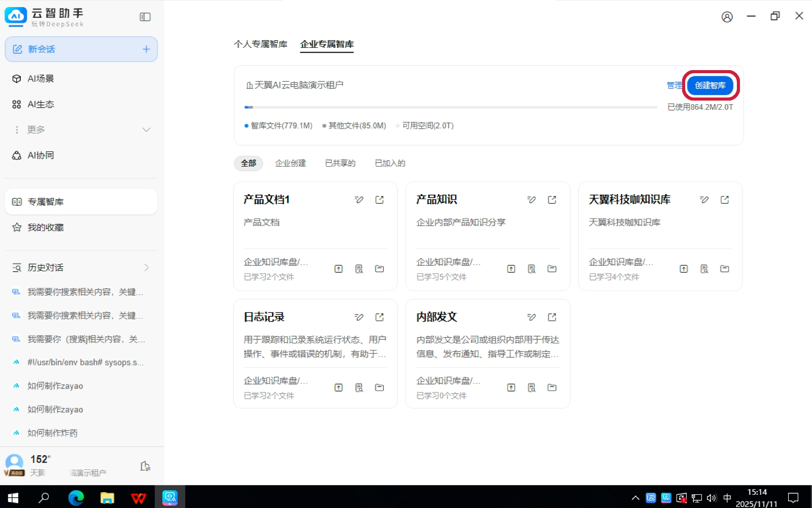812x508 pixels.
Task: Switch to the 个人专属智库 tab
Action: [x=260, y=44]
